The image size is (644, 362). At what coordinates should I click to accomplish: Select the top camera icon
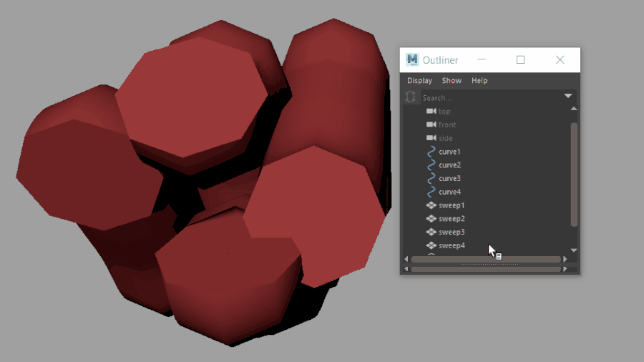pos(431,111)
